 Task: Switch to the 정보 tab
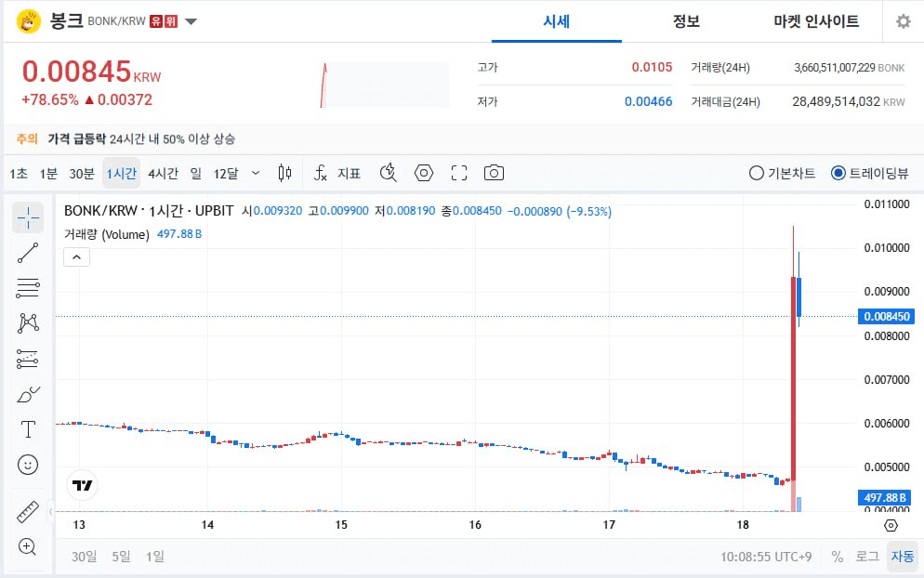[x=686, y=21]
